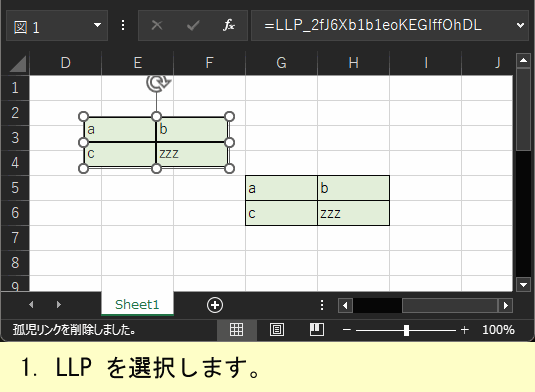The width and height of the screenshot is (535, 392).
Task: Click the vertical scrollbar up arrow
Action: click(523, 60)
